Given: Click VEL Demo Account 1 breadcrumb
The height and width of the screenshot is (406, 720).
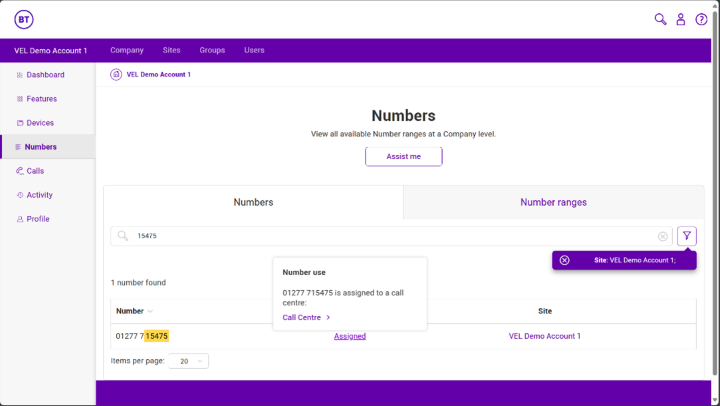Looking at the screenshot, I should pyautogui.click(x=158, y=74).
